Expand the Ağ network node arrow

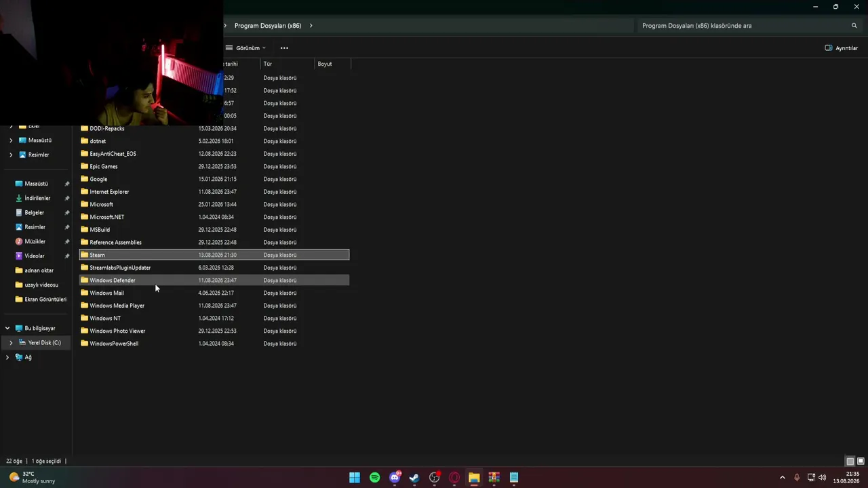[7, 357]
